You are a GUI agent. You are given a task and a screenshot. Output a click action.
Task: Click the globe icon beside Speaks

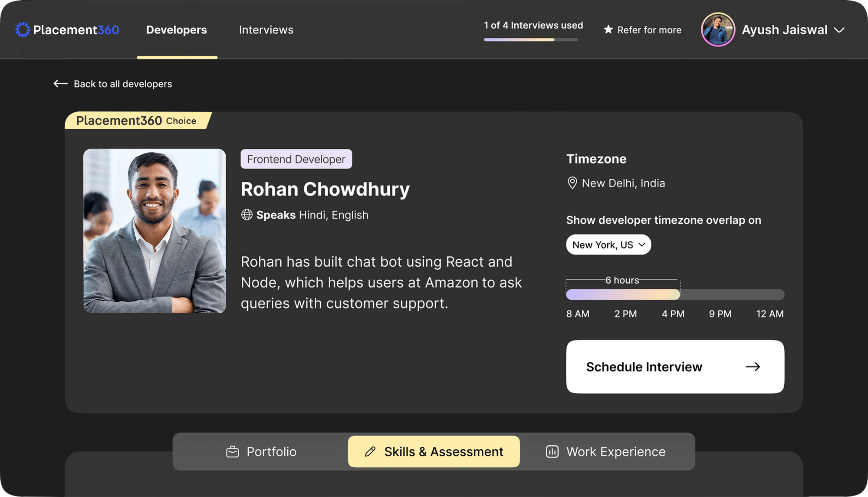click(247, 215)
